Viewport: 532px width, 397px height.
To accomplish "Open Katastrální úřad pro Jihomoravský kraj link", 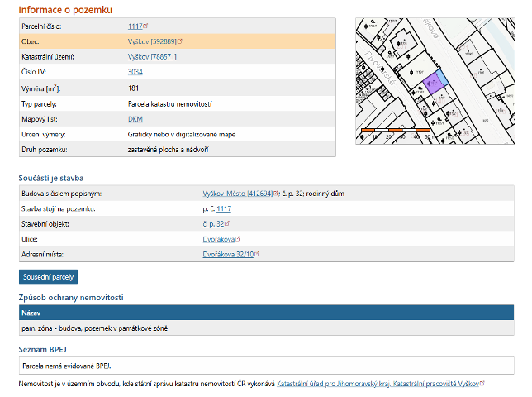I will 378,384.
